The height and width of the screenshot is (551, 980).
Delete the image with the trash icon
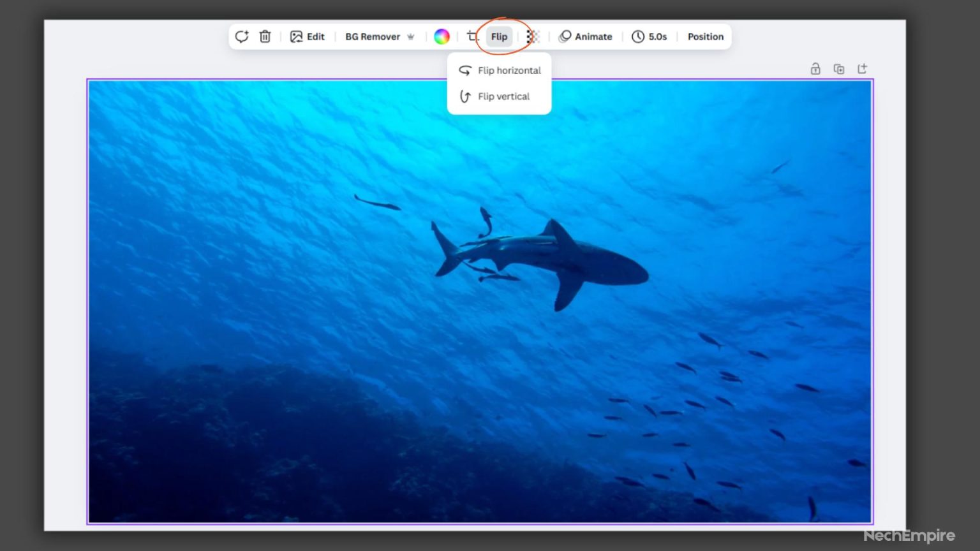point(265,36)
